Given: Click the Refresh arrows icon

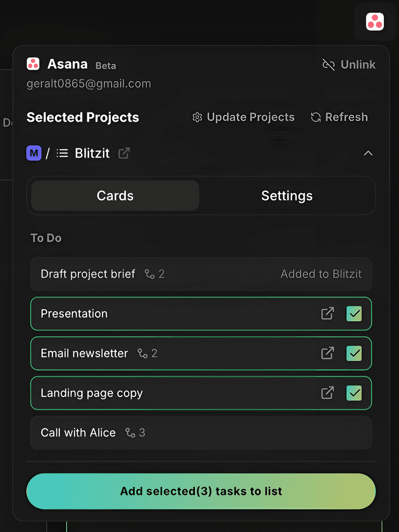Looking at the screenshot, I should (316, 118).
